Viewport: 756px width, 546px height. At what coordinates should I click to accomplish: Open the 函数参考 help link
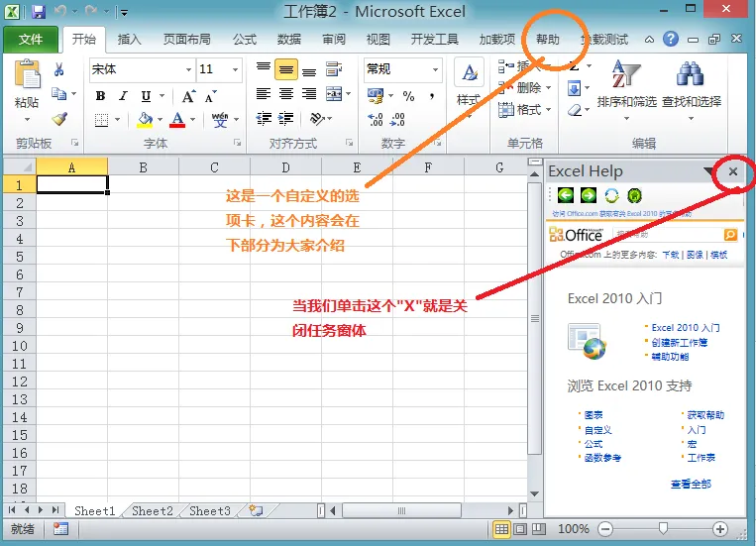coord(602,458)
